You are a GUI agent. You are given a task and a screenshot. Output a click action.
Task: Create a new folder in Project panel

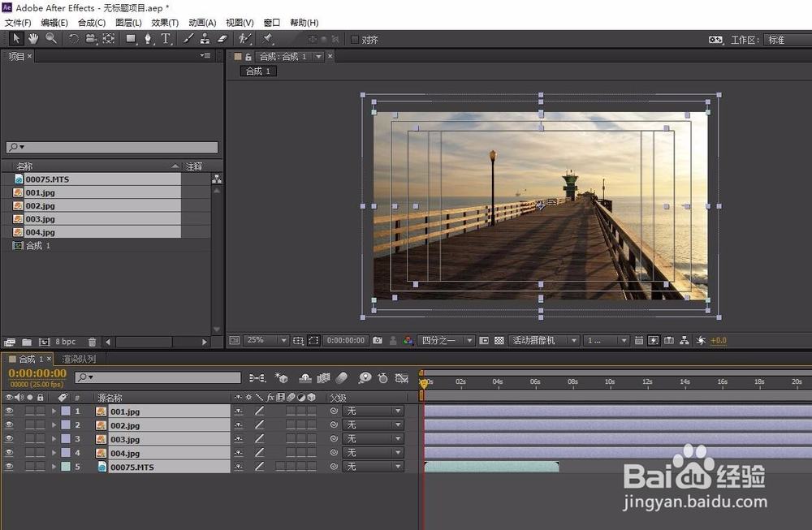point(27,342)
